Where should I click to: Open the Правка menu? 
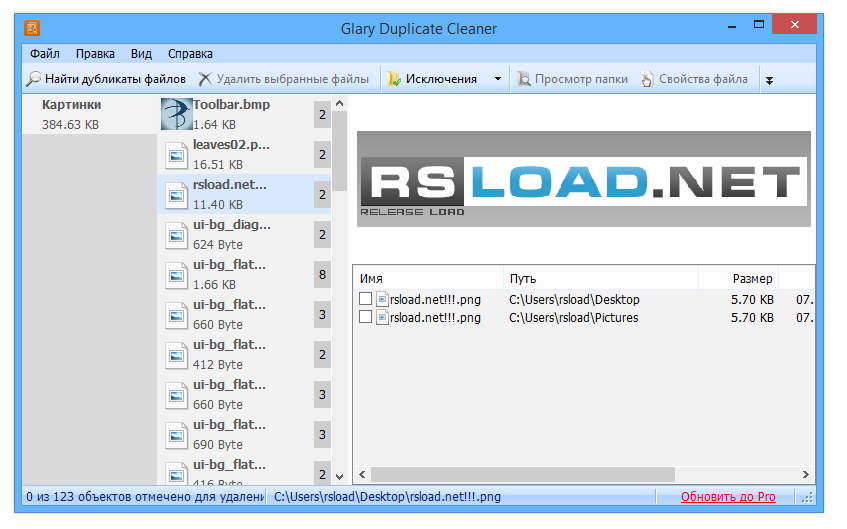tap(95, 54)
